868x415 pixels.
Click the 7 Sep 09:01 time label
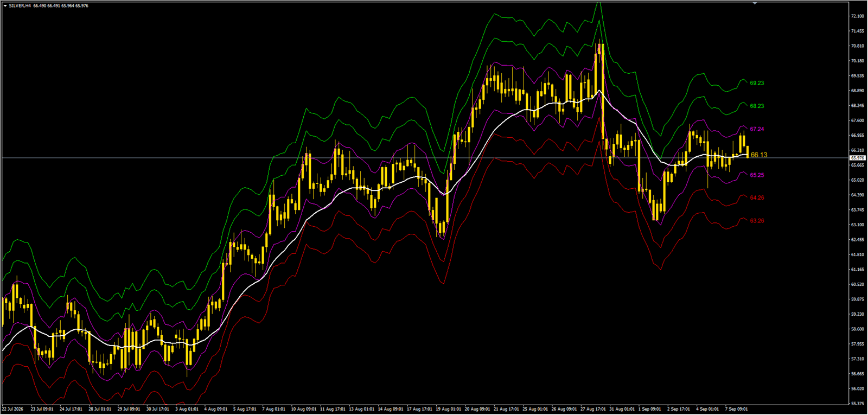coord(736,409)
